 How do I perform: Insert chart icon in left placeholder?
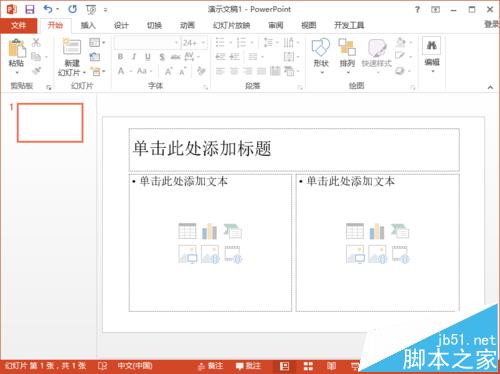coord(210,231)
